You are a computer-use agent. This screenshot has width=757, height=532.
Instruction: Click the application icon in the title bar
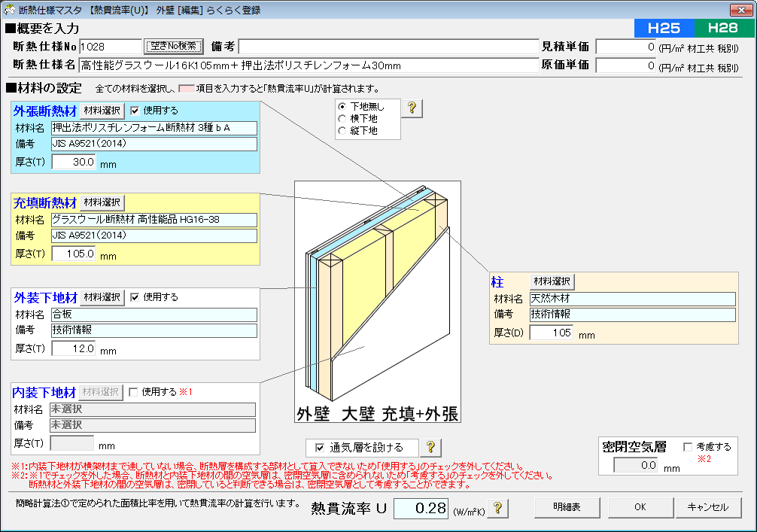9,10
